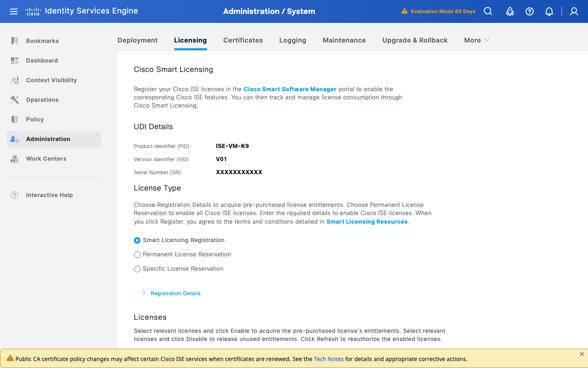Open the hamburger navigation menu
The image size is (588, 368).
pyautogui.click(x=14, y=11)
